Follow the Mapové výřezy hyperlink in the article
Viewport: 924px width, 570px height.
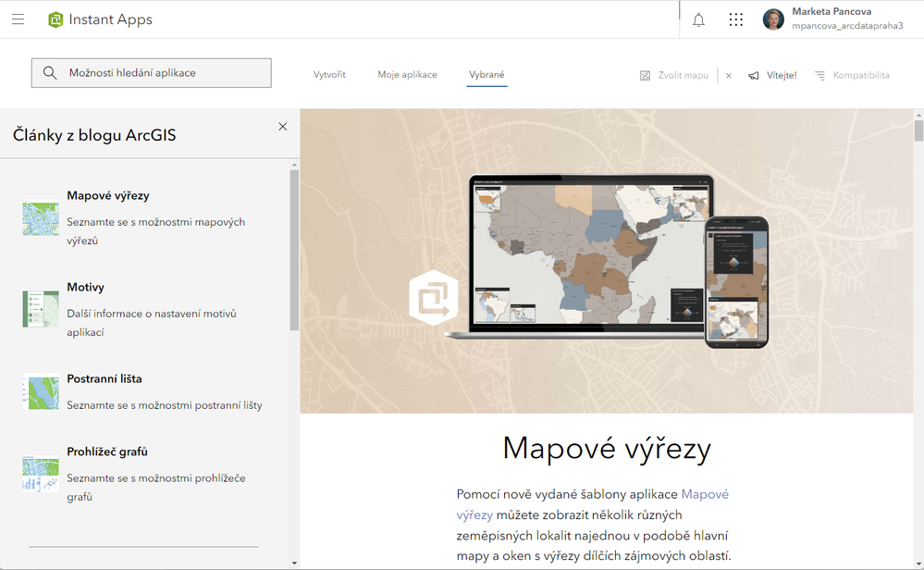[705, 494]
